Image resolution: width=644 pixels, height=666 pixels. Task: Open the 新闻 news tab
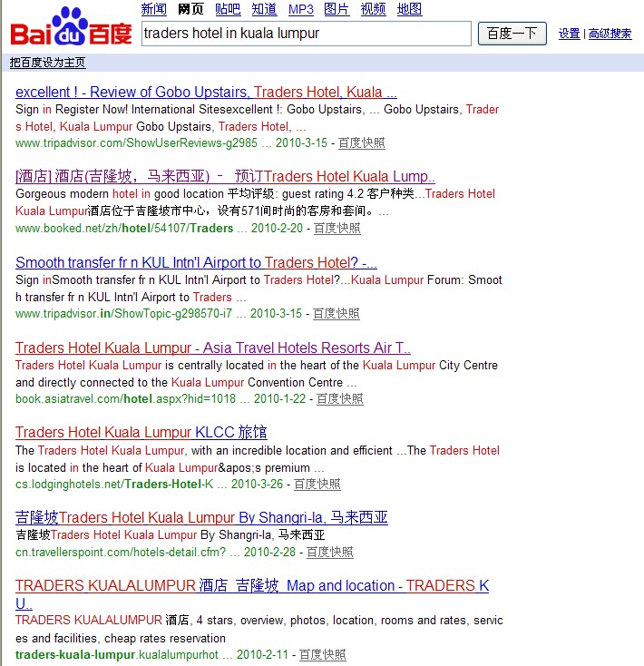coord(154,9)
